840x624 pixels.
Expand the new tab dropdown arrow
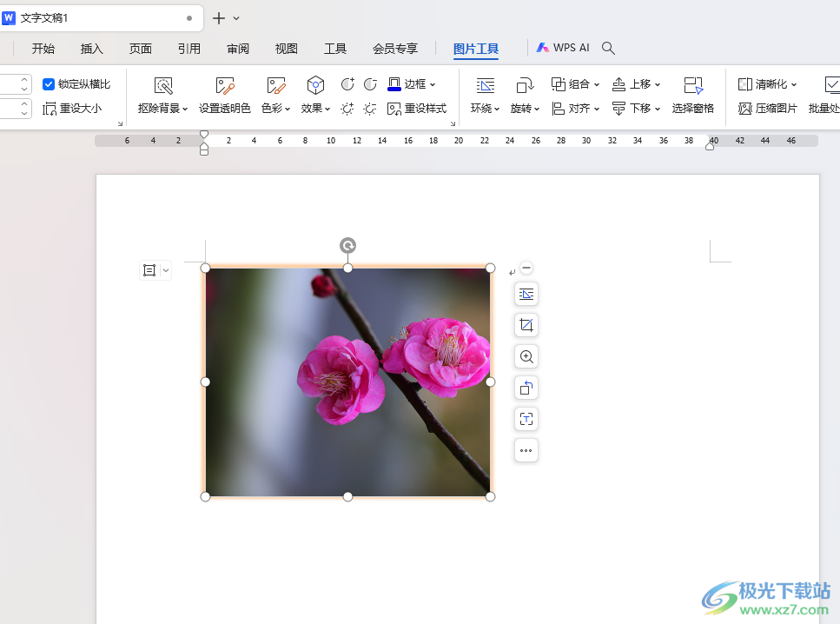(x=236, y=18)
